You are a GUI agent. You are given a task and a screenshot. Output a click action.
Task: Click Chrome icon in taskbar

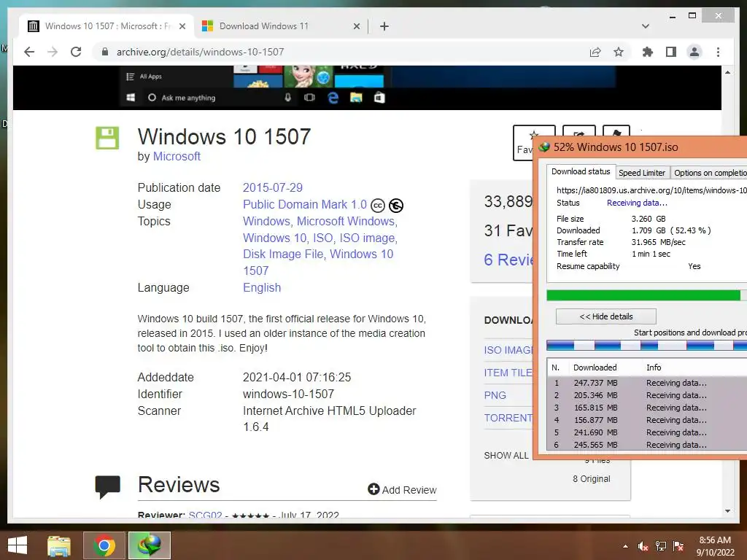tap(104, 545)
